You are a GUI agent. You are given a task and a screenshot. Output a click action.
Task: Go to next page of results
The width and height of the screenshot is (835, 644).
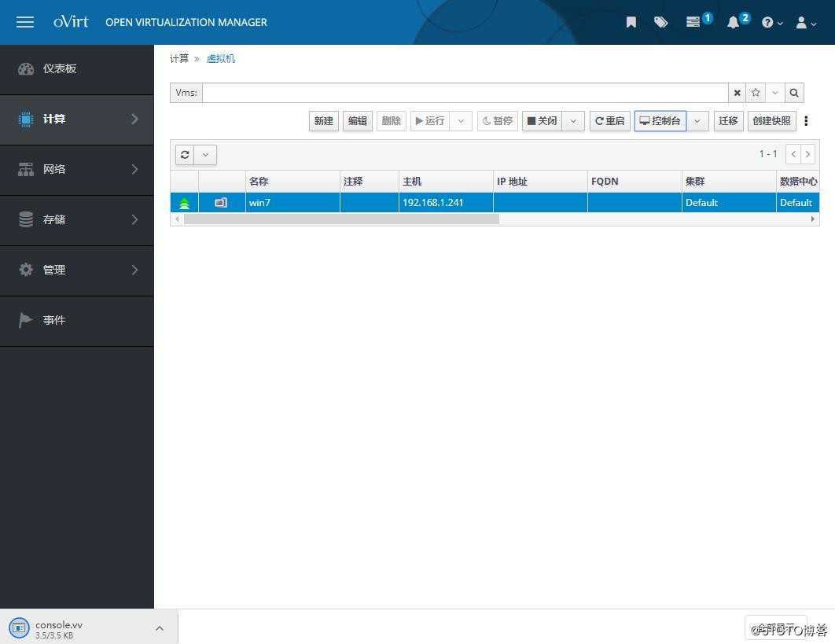pos(807,154)
